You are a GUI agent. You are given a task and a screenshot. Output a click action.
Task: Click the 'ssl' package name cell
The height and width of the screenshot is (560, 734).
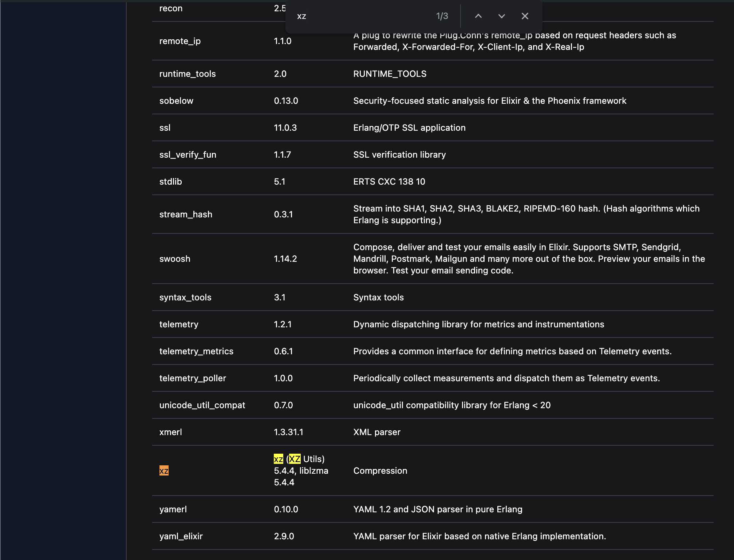click(x=165, y=128)
